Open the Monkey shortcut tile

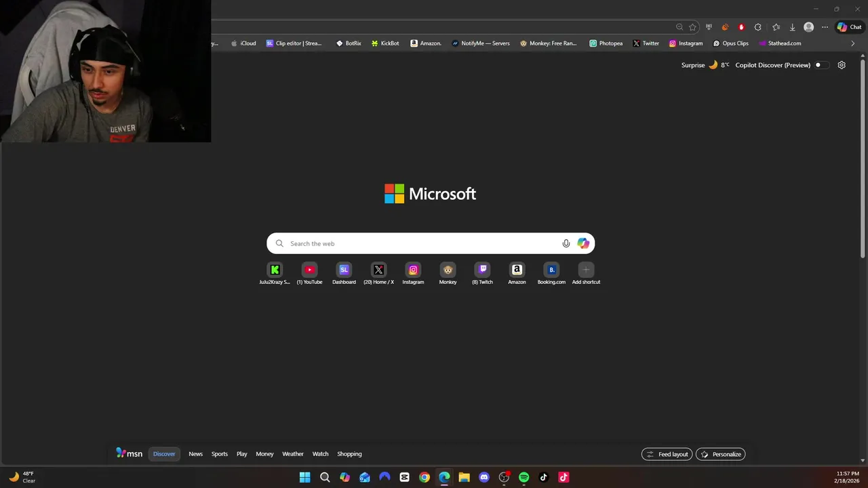tap(448, 274)
